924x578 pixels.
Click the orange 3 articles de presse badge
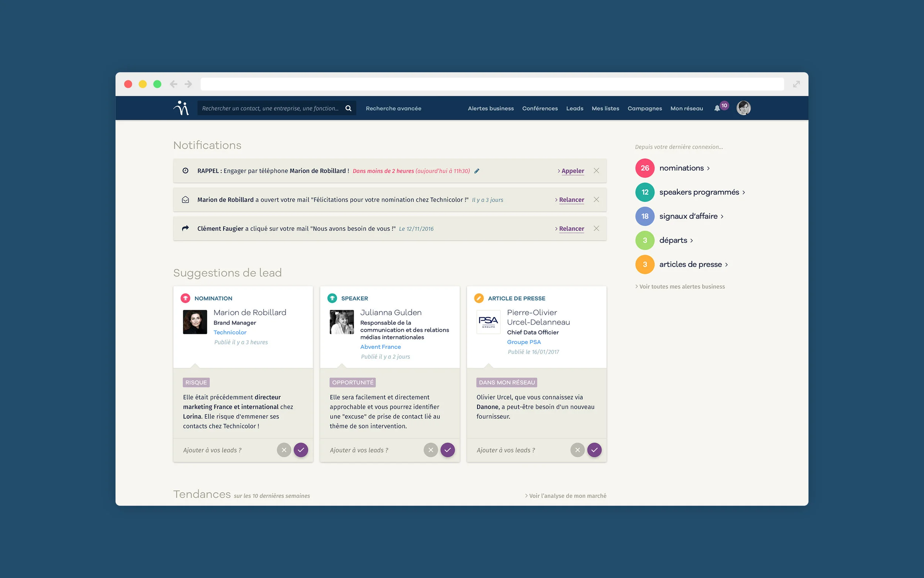645,264
